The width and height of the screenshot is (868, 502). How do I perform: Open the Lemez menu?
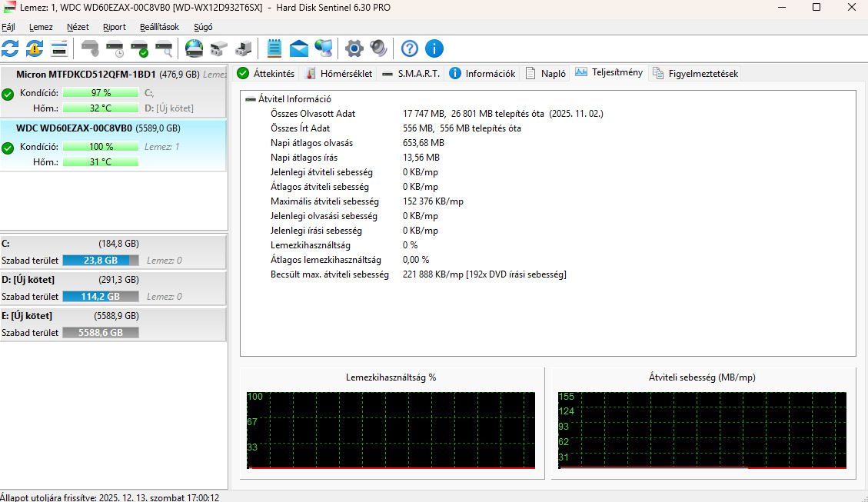tap(41, 27)
